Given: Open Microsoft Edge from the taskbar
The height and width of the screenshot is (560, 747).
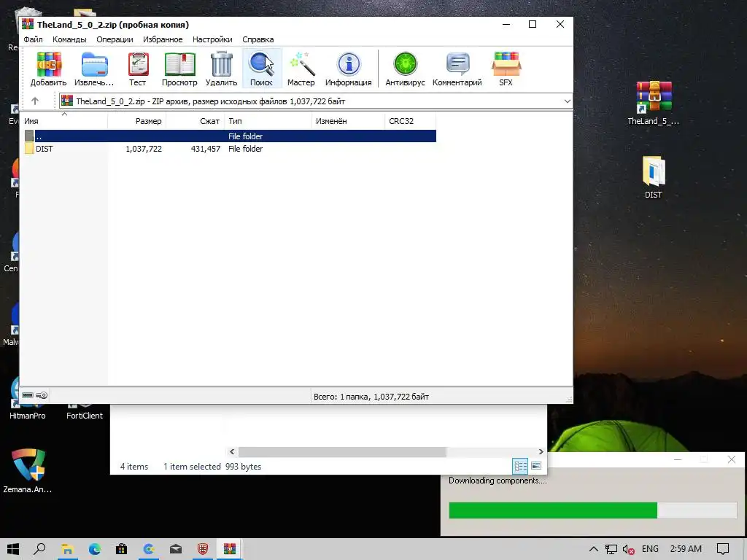Looking at the screenshot, I should pyautogui.click(x=94, y=549).
